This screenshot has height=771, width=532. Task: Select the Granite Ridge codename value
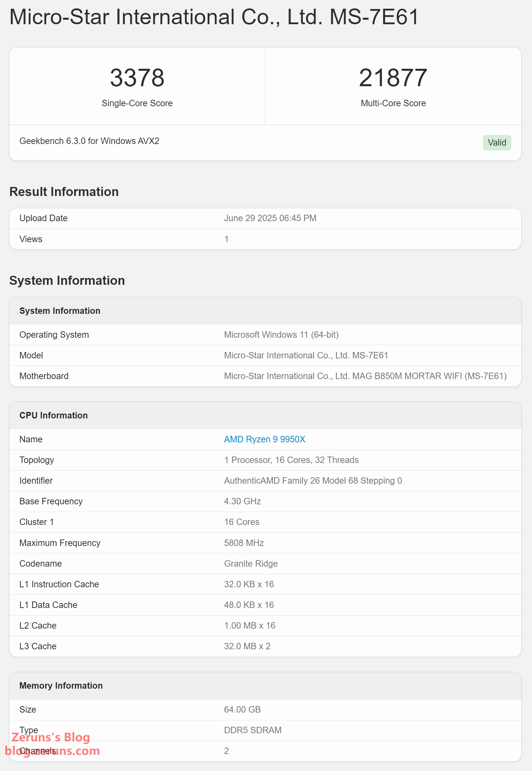(x=251, y=563)
